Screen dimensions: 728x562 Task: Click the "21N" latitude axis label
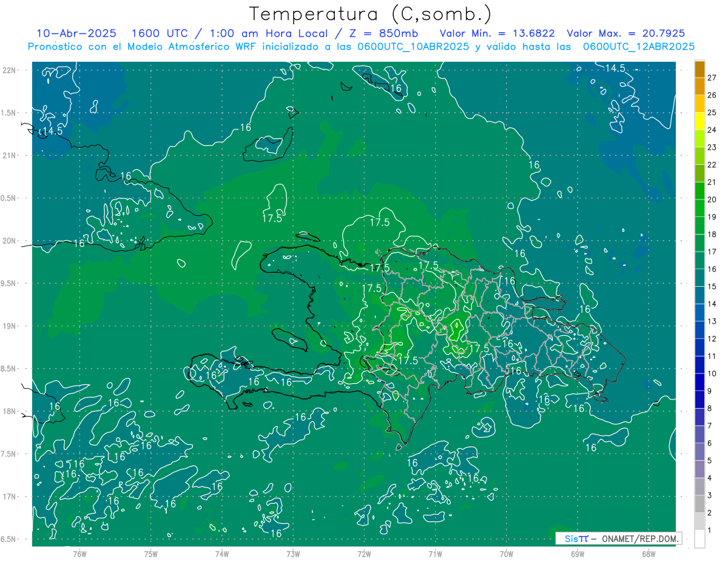tap(10, 155)
